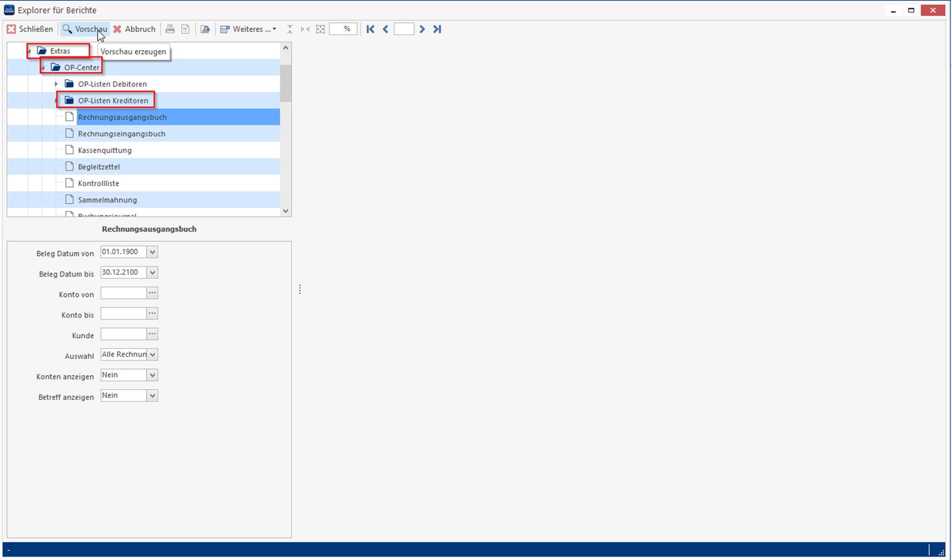Image resolution: width=952 pixels, height=560 pixels.
Task: Jump to last page arrow
Action: [437, 29]
